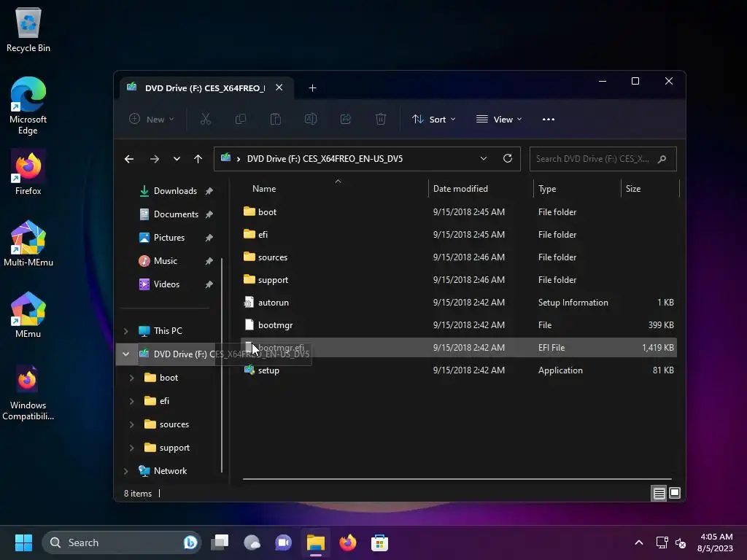This screenshot has width=747, height=560.
Task: Open the Sort dropdown menu
Action: pyautogui.click(x=433, y=119)
